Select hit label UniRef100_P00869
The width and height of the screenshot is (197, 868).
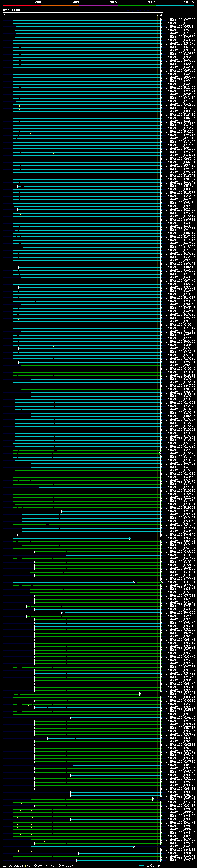(x=180, y=37)
